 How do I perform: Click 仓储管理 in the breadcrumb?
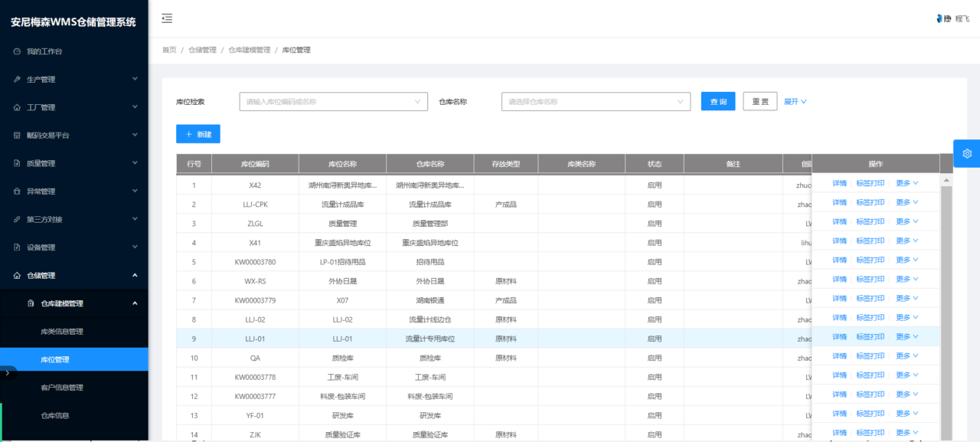click(202, 50)
